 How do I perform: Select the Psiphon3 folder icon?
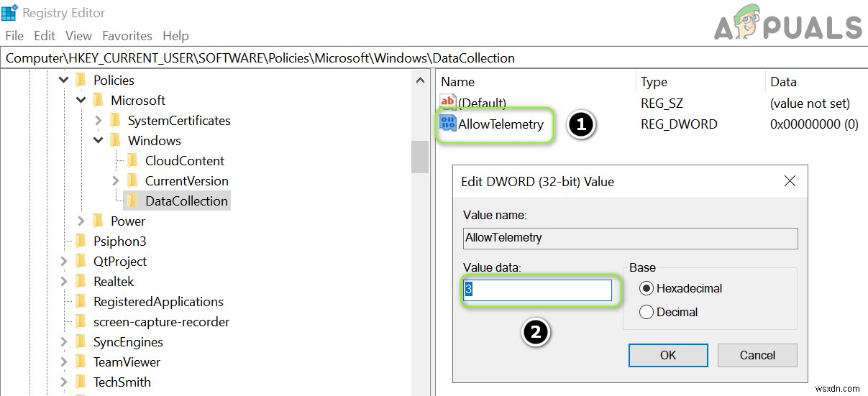[81, 241]
